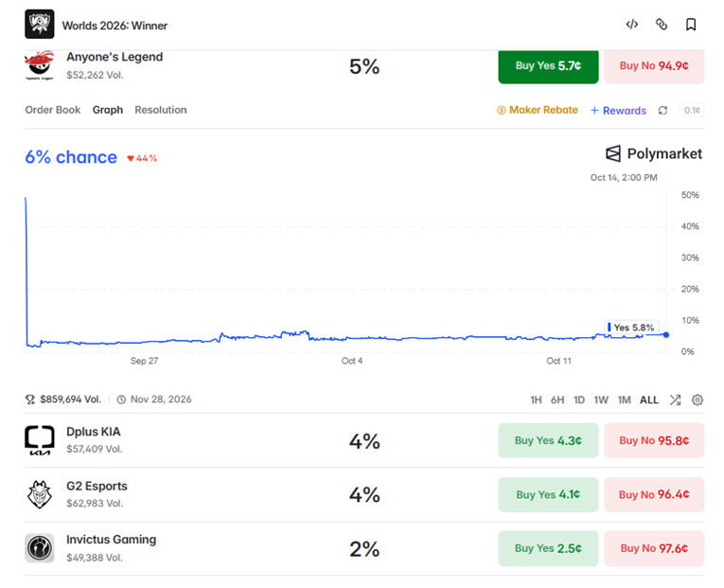The width and height of the screenshot is (724, 588).
Task: Click the Anyone's Legend team logo
Action: [x=39, y=65]
